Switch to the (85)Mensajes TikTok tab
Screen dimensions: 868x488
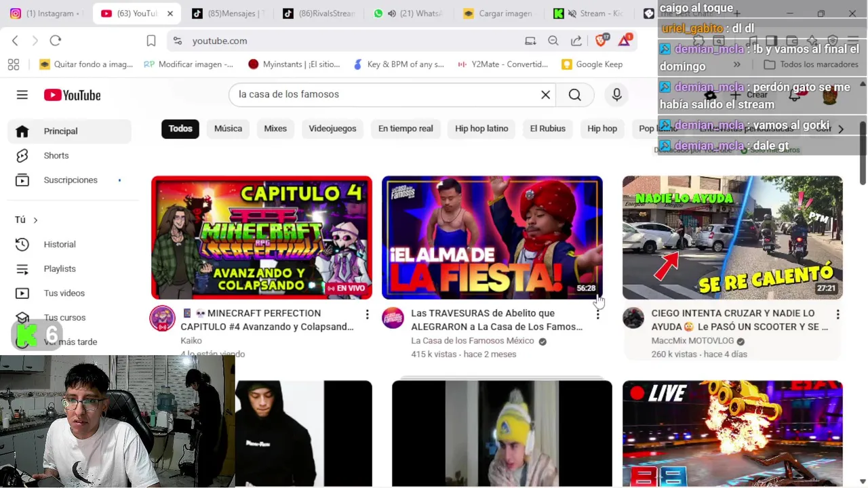click(228, 14)
